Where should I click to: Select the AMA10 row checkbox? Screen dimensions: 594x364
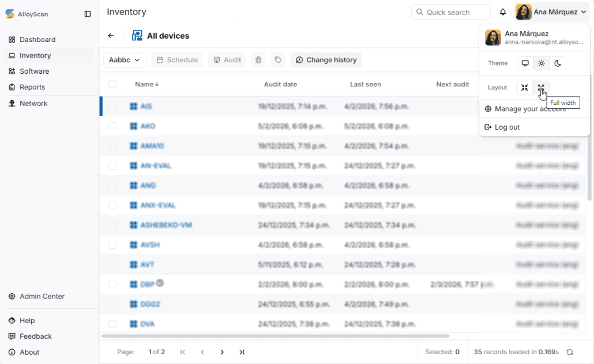click(112, 146)
